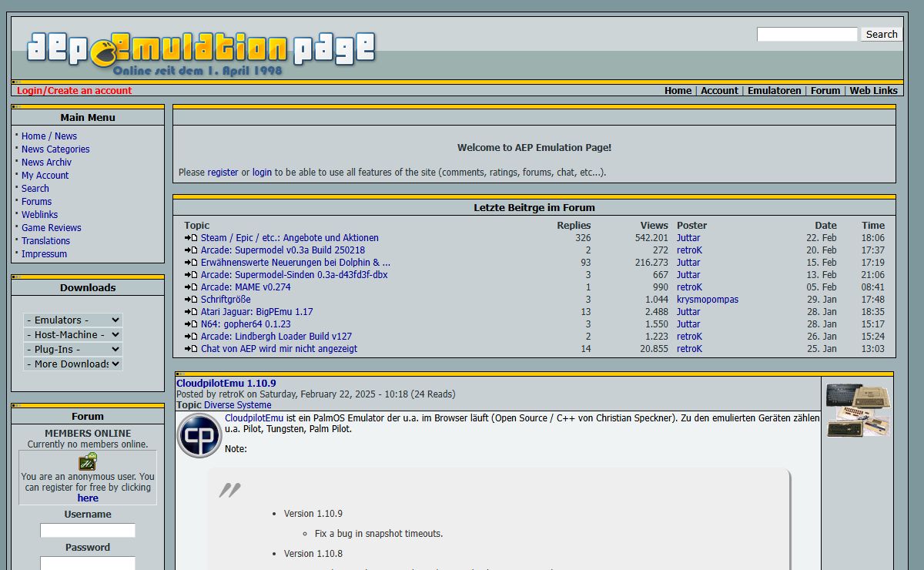
Task: Open News Archiv in Main Menu
Action: pos(46,163)
